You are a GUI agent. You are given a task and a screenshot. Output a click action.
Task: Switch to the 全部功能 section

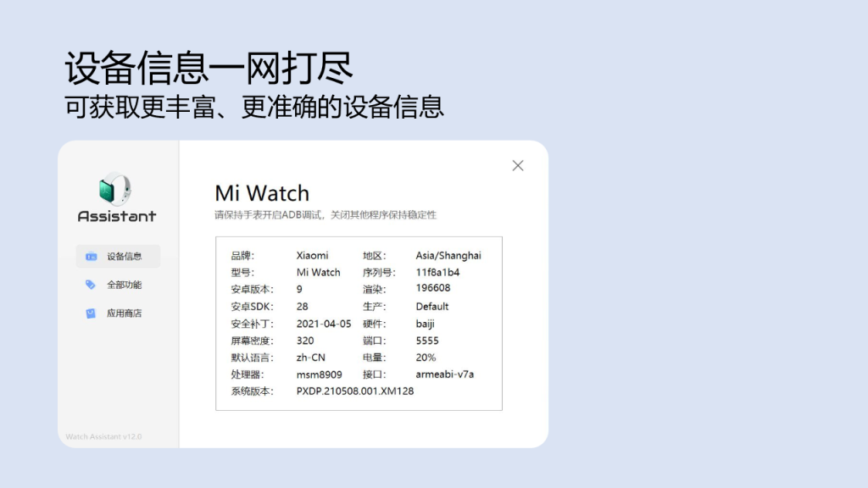coord(124,285)
